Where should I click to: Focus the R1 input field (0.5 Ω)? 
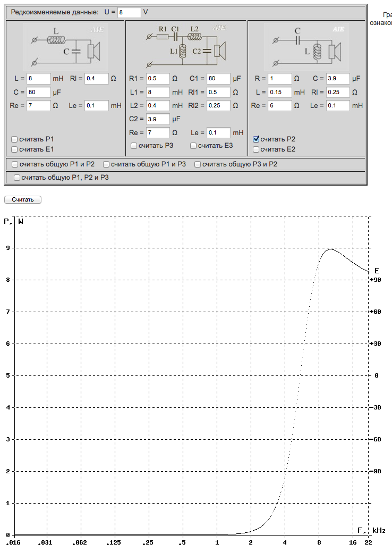click(x=158, y=79)
